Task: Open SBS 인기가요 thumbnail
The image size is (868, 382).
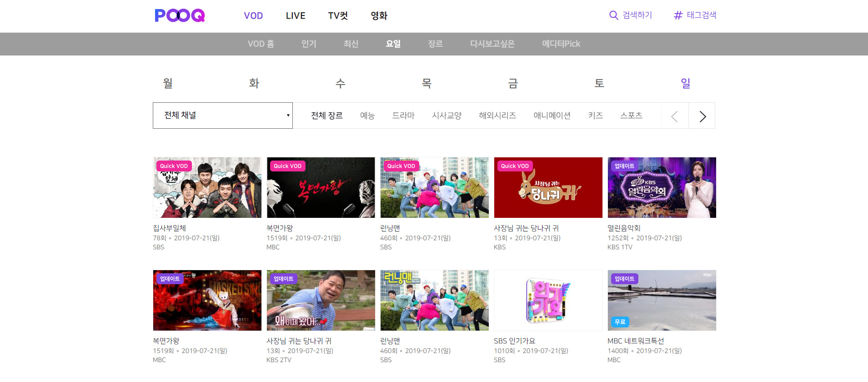Action: 548,300
